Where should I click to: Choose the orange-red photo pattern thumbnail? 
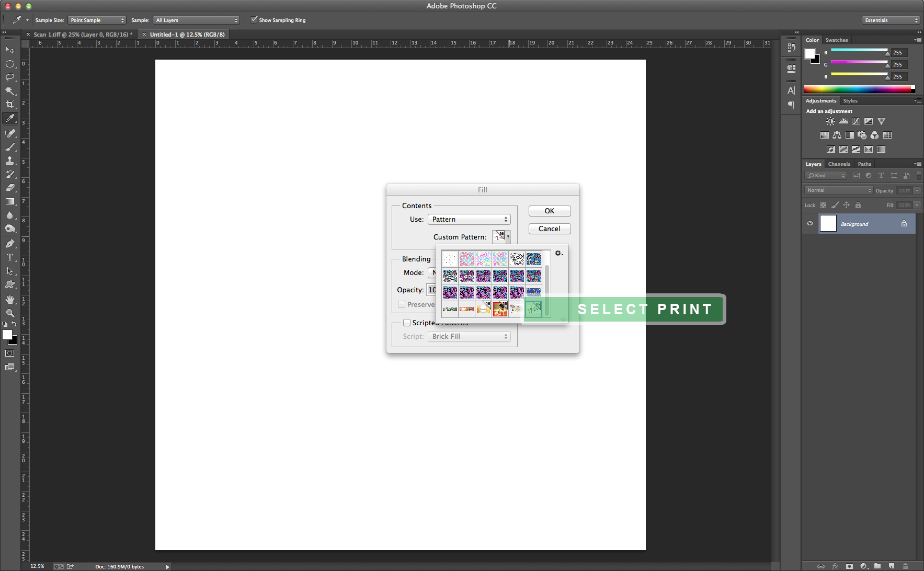pos(500,309)
